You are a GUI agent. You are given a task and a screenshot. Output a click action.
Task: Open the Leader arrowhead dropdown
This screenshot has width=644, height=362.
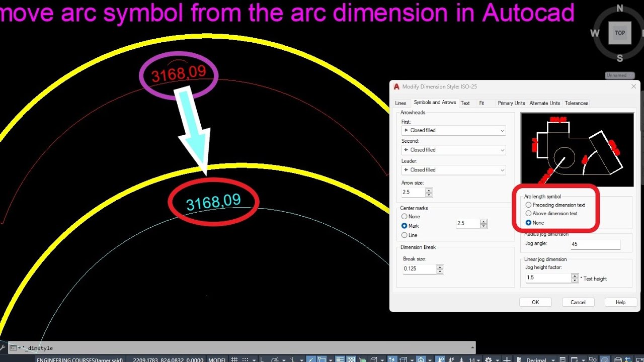point(453,170)
